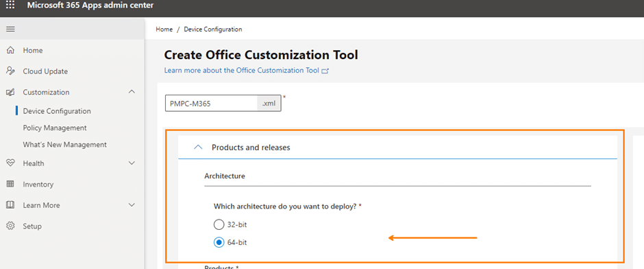
Task: Click the .xml extension suffix
Action: click(269, 104)
